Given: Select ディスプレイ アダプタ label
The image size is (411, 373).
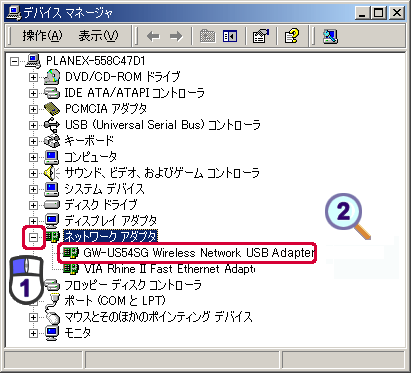Looking at the screenshot, I should (110, 221).
